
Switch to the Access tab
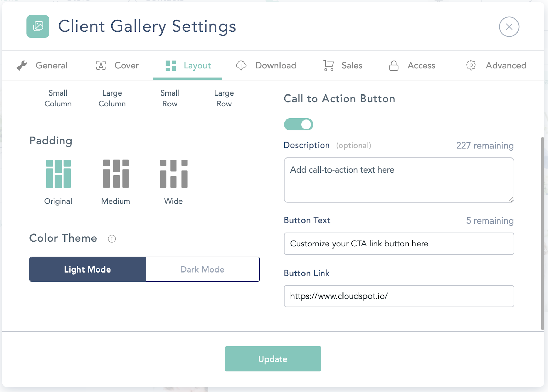tap(412, 65)
